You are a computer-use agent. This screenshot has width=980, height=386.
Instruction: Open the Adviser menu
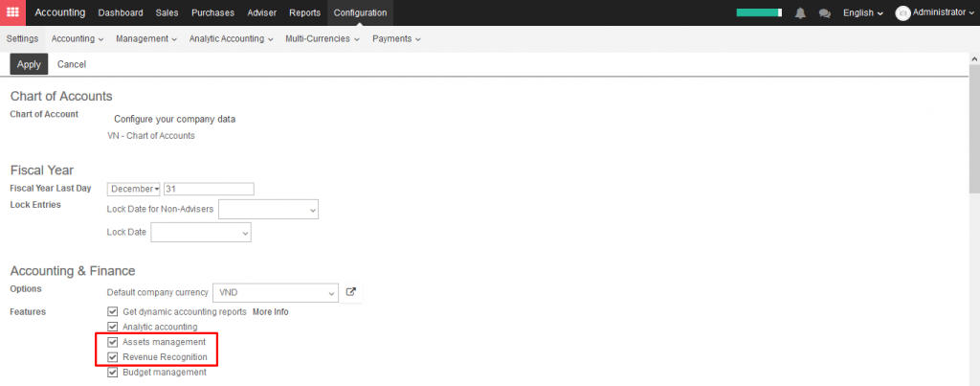pyautogui.click(x=262, y=12)
